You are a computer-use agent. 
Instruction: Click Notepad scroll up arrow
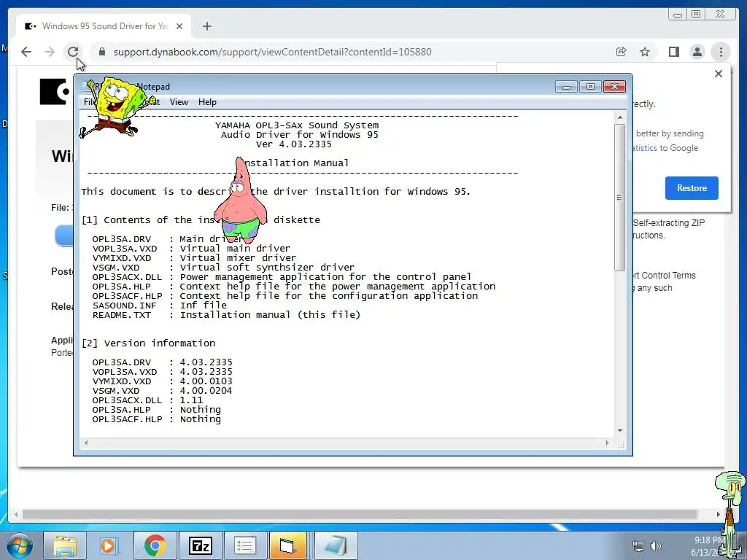click(x=620, y=117)
